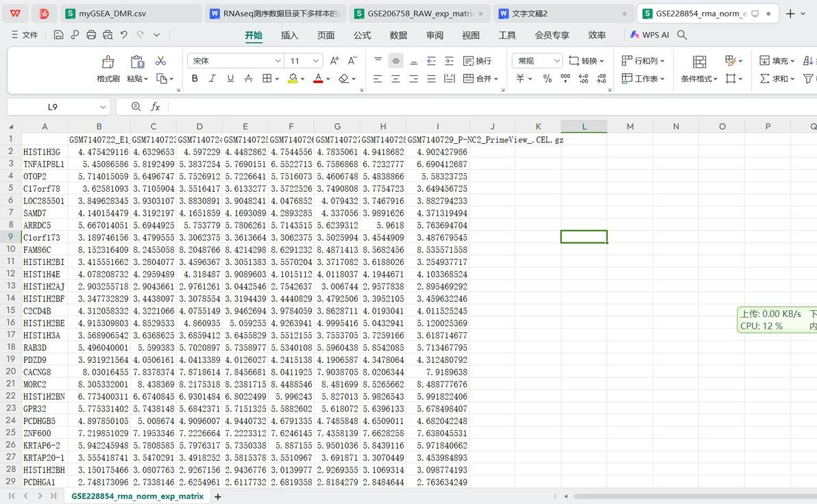Image resolution: width=817 pixels, height=504 pixels.
Task: Toggle Italic formatting
Action: (x=212, y=79)
